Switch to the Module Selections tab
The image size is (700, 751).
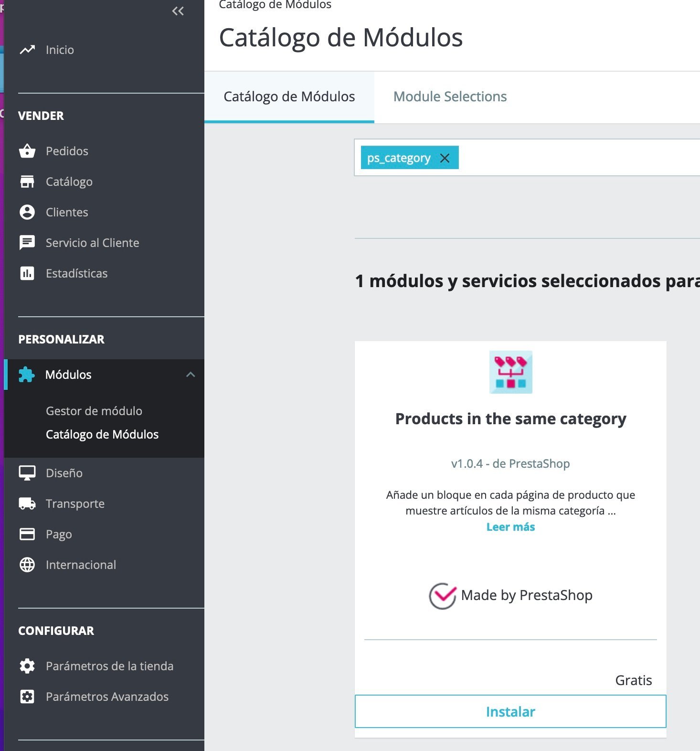pos(450,97)
